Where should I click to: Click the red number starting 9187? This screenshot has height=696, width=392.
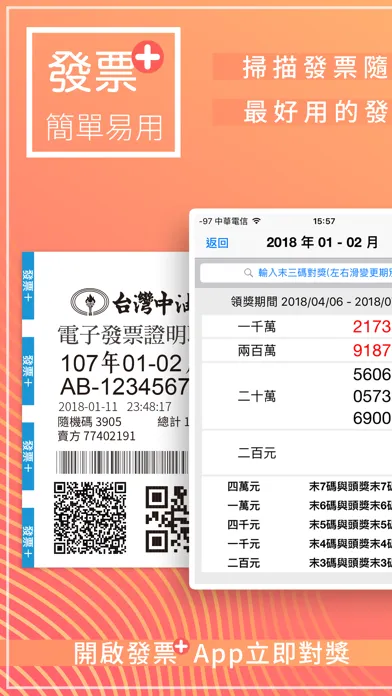pyautogui.click(x=372, y=351)
